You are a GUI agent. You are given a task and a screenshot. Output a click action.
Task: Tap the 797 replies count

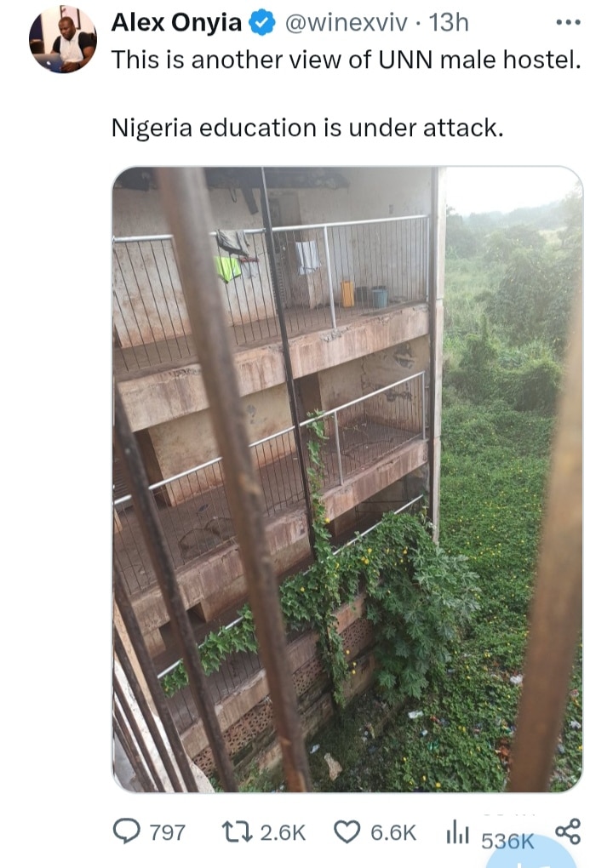pyautogui.click(x=167, y=832)
